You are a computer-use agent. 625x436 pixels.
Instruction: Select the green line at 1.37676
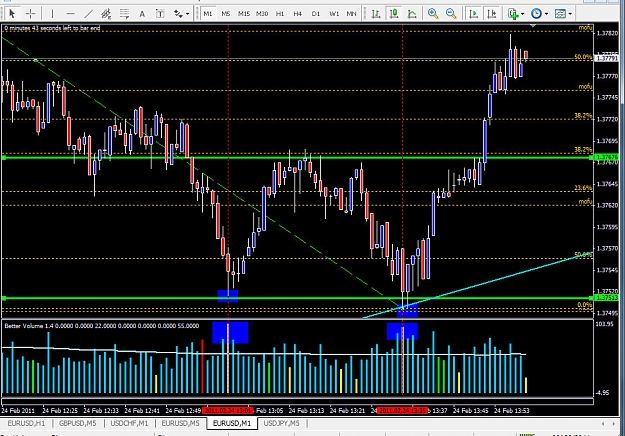(297, 158)
